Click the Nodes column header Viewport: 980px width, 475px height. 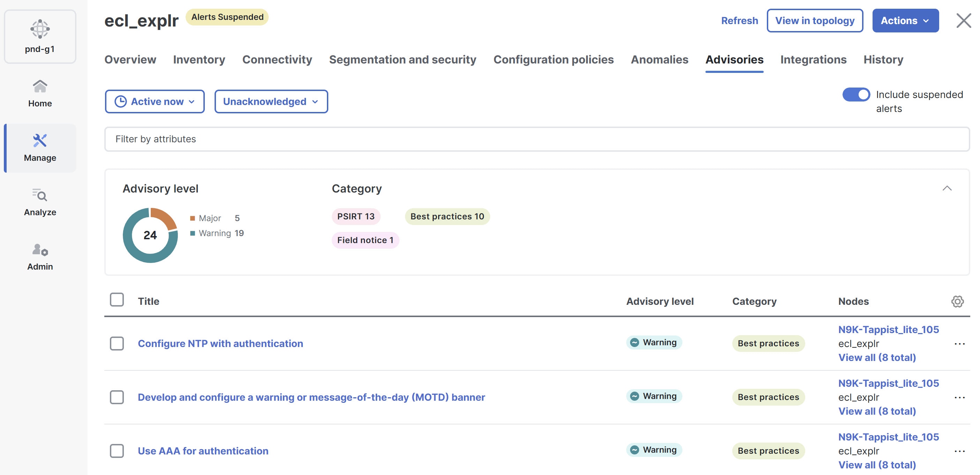(853, 301)
